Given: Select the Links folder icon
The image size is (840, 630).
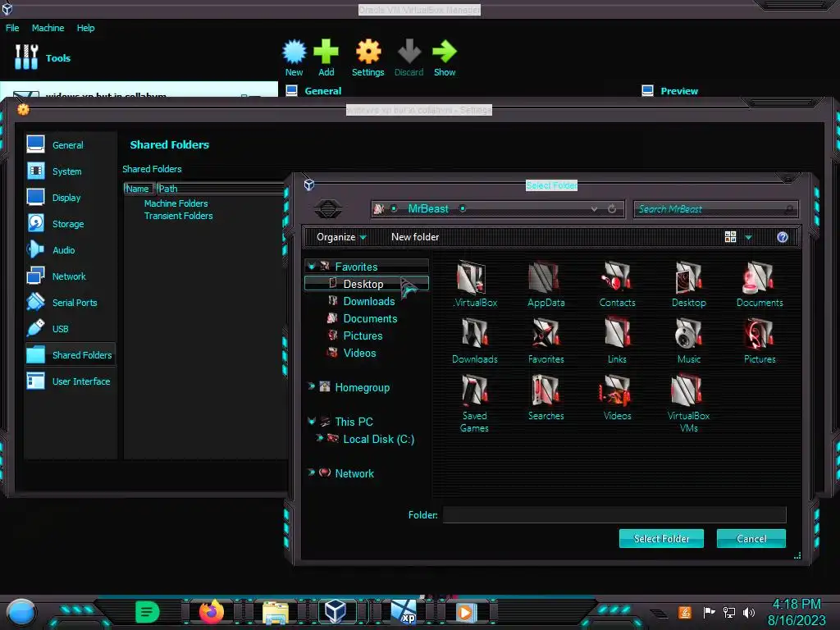Looking at the screenshot, I should click(617, 340).
